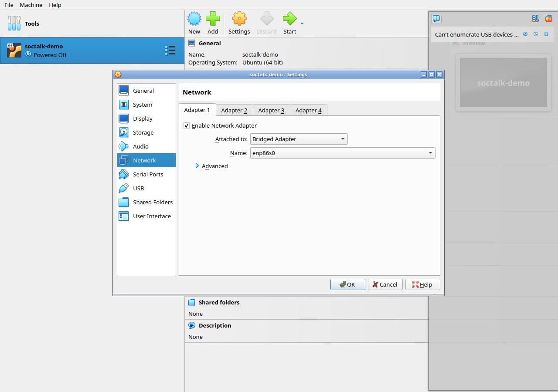558x392 pixels.
Task: Open the Machine menu
Action: [x=31, y=5]
